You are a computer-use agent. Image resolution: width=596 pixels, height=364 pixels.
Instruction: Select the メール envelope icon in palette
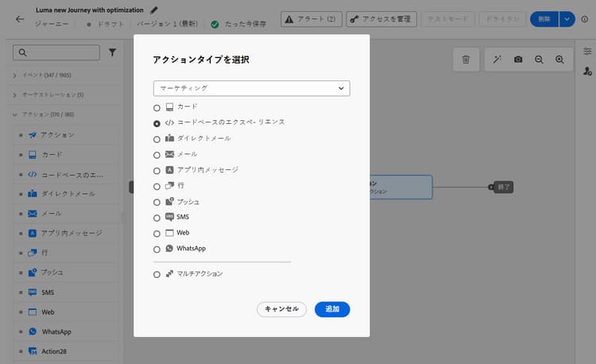coord(33,214)
